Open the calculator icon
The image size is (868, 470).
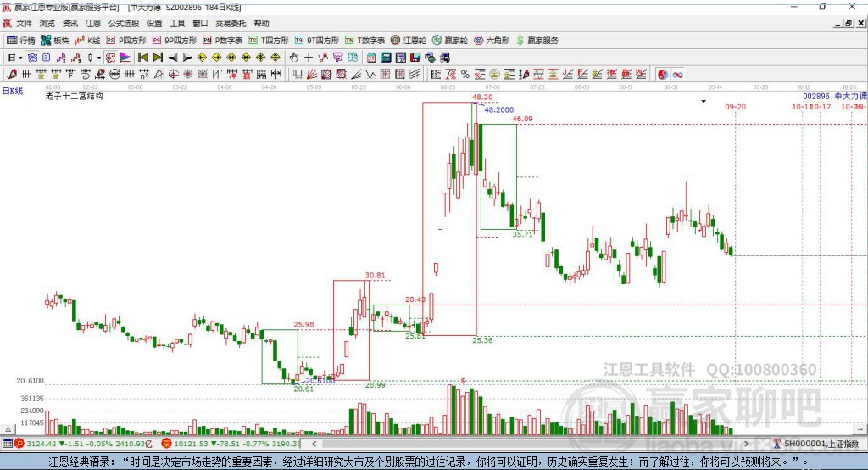[387, 58]
